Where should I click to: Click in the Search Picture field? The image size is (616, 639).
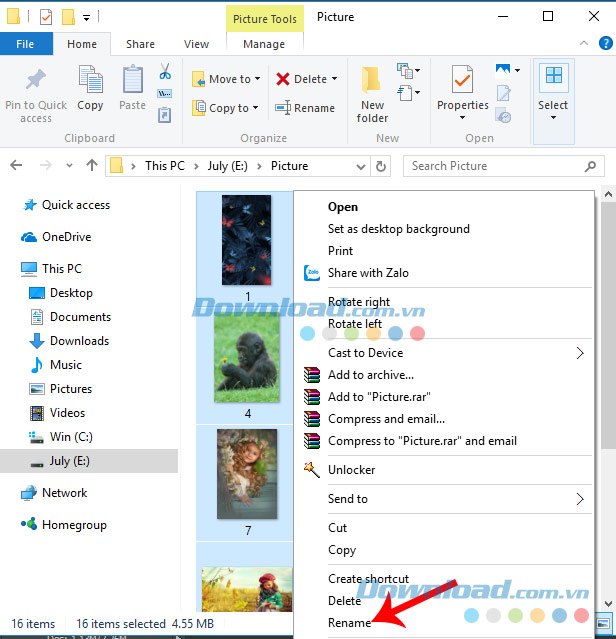click(504, 166)
